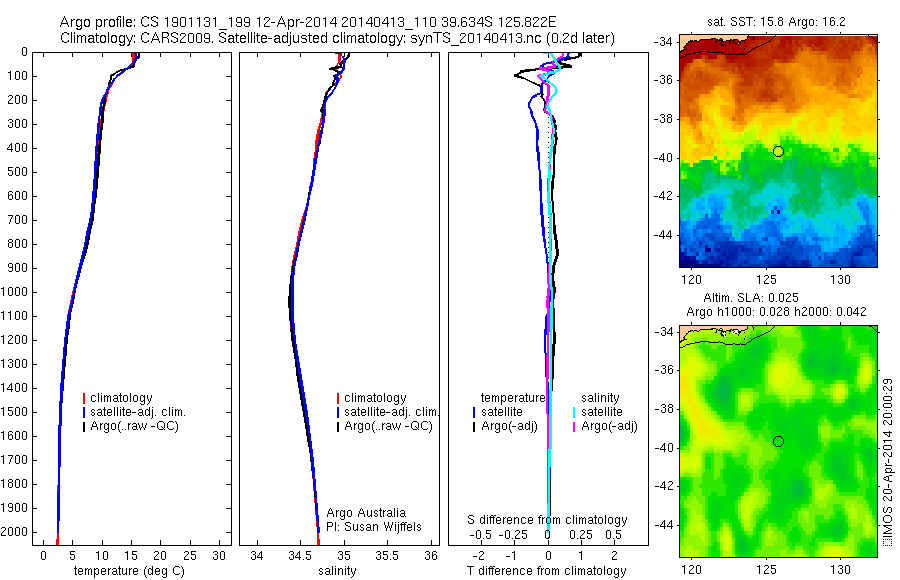
Task: Click the 1000 depth tick label
Action: point(17,292)
